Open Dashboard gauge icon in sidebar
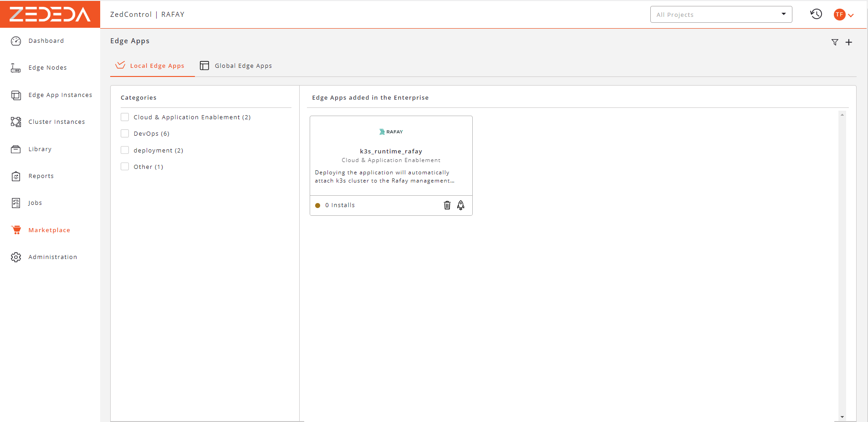The width and height of the screenshot is (868, 422). click(16, 41)
